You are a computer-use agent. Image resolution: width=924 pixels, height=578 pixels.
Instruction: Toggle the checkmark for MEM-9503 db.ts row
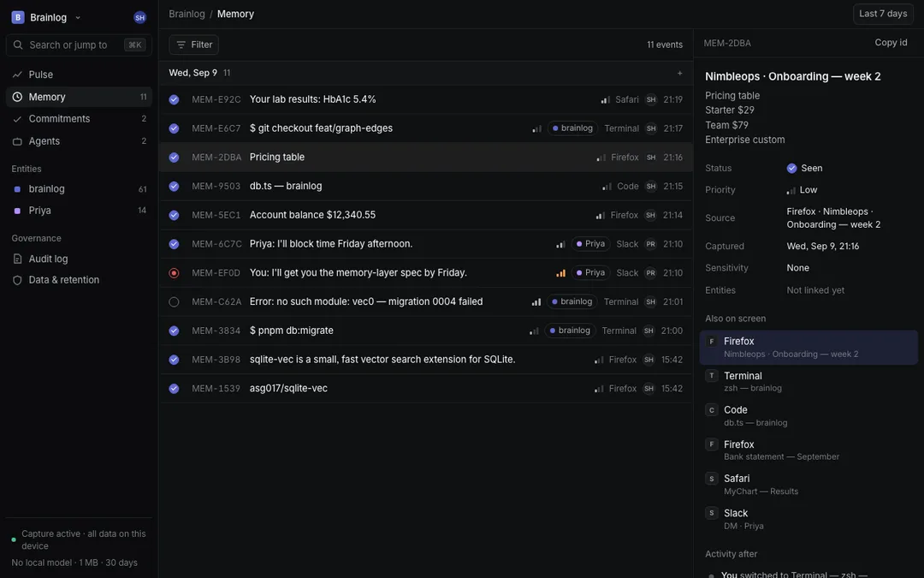point(174,187)
